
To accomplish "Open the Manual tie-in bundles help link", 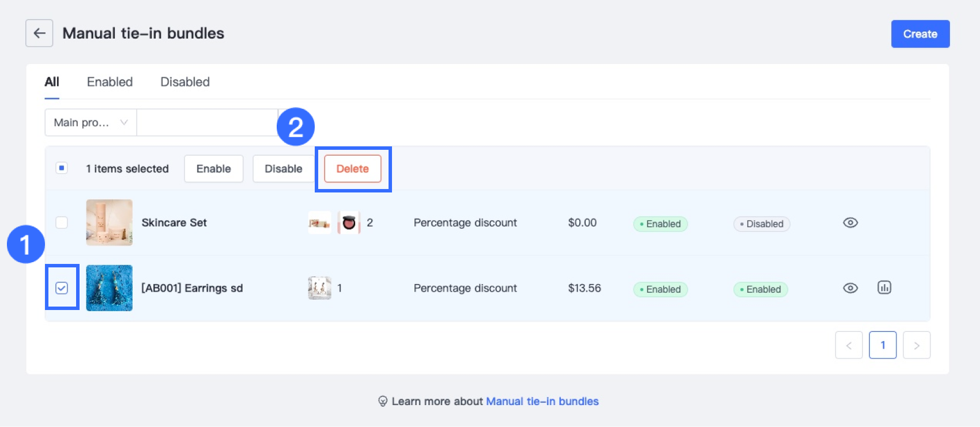I will click(542, 402).
